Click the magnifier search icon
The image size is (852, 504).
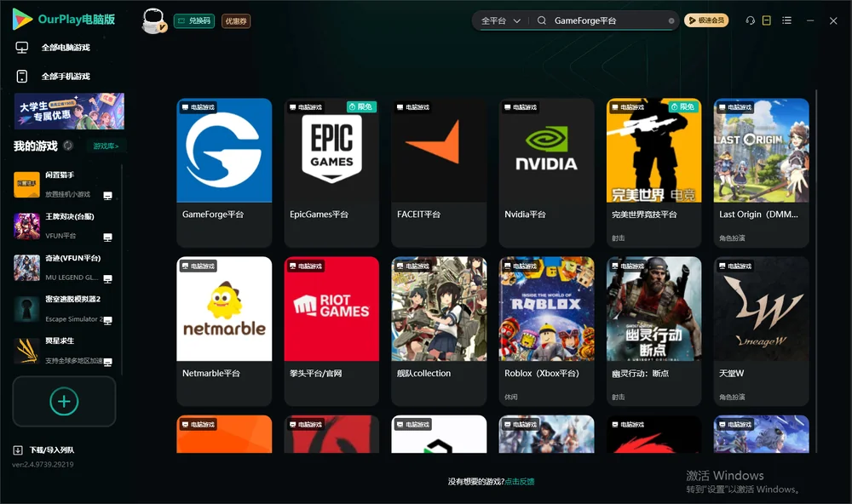point(542,20)
